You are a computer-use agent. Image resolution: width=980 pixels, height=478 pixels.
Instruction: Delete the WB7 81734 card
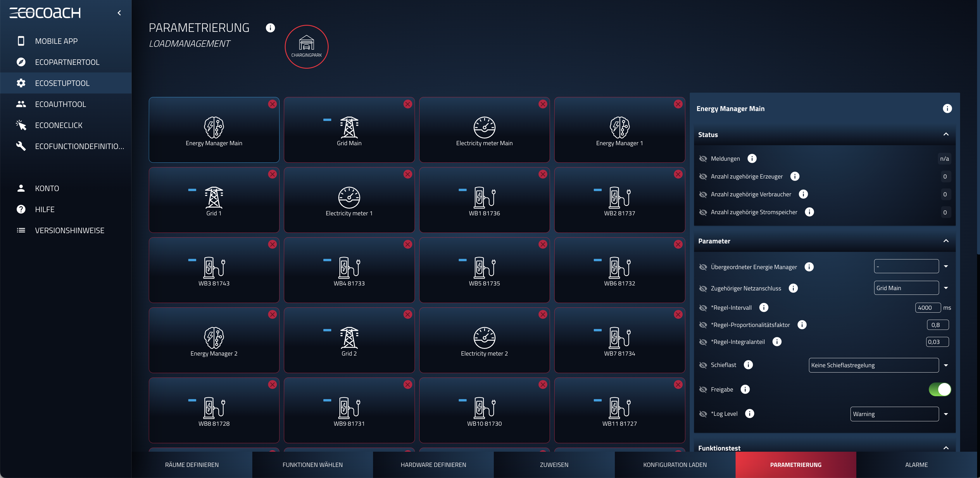click(x=678, y=314)
